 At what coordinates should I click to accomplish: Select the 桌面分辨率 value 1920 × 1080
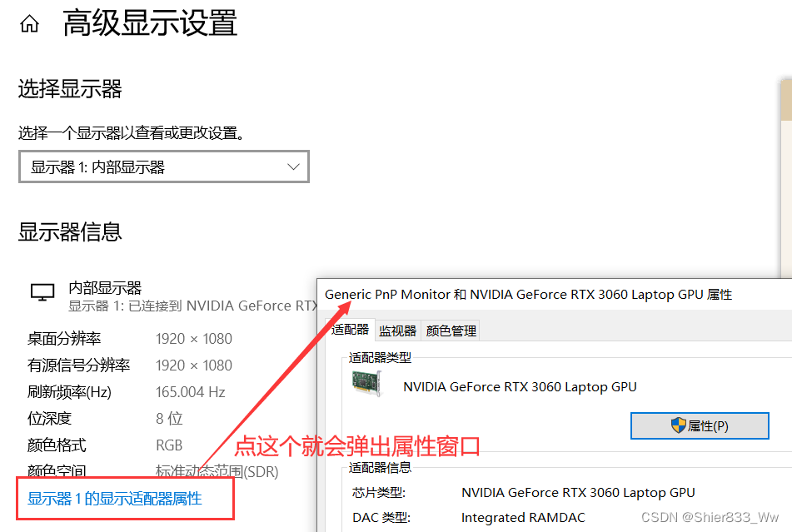[194, 339]
